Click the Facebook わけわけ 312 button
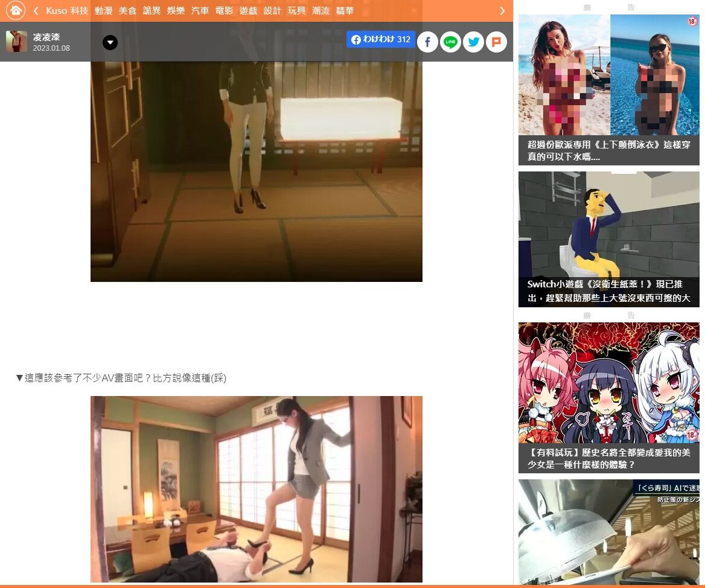Image resolution: width=705 pixels, height=588 pixels. (380, 40)
